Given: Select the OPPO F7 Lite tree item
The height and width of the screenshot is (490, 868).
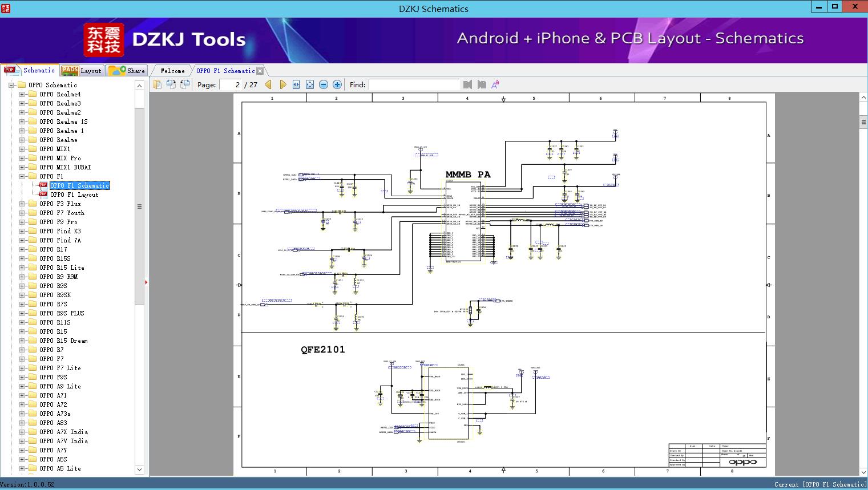Looking at the screenshot, I should 60,368.
